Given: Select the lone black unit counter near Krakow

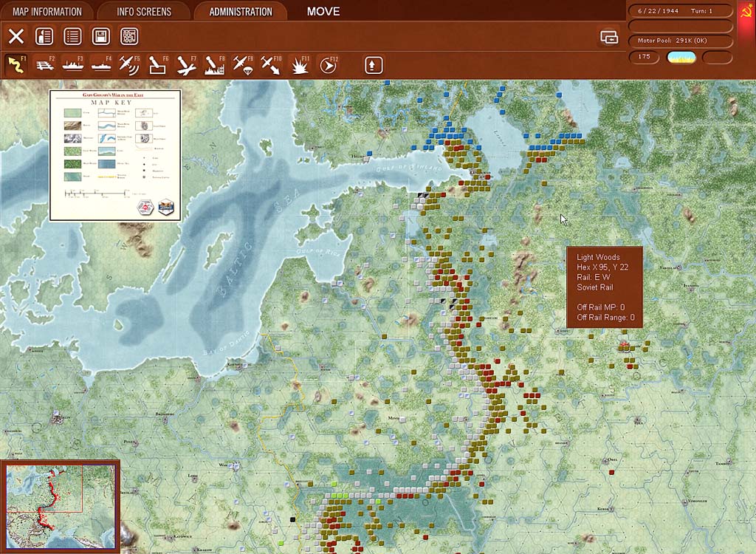Looking at the screenshot, I should click(292, 520).
